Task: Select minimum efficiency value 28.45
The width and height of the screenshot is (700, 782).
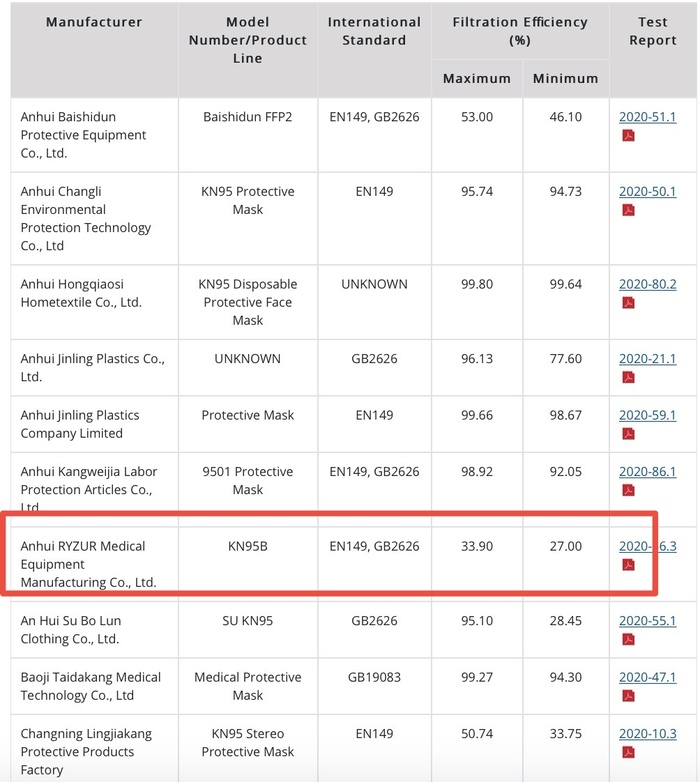Action: tap(565, 621)
